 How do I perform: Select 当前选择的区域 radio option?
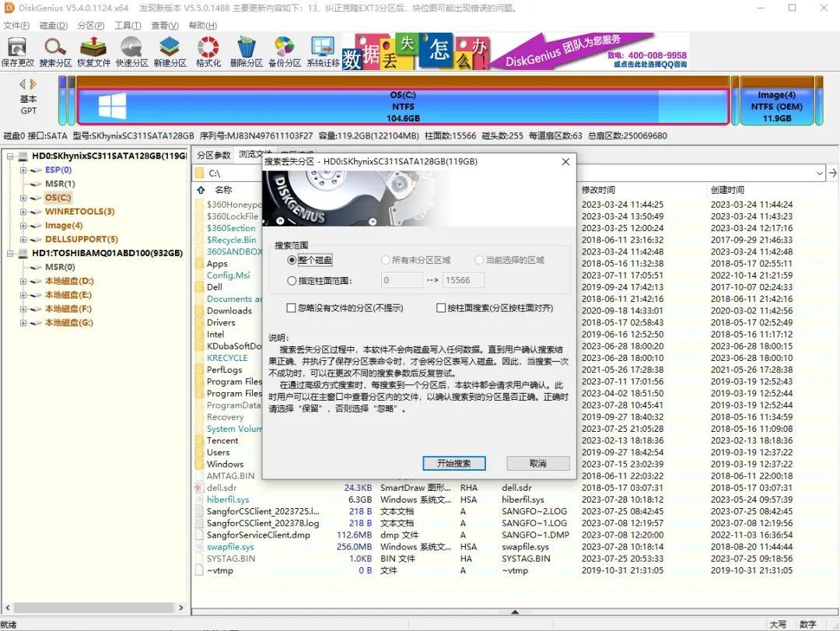[x=479, y=260]
